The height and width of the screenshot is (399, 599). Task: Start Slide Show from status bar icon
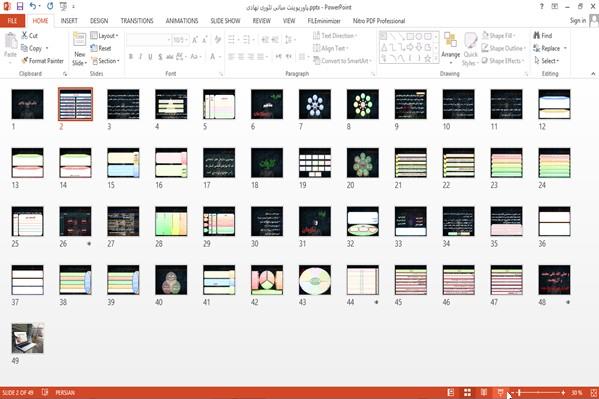point(500,393)
